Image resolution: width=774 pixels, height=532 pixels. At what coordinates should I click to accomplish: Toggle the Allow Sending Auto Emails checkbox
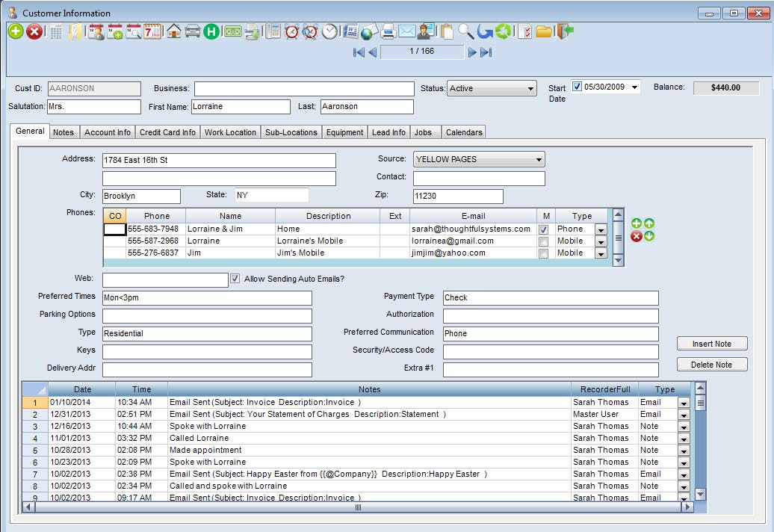235,279
